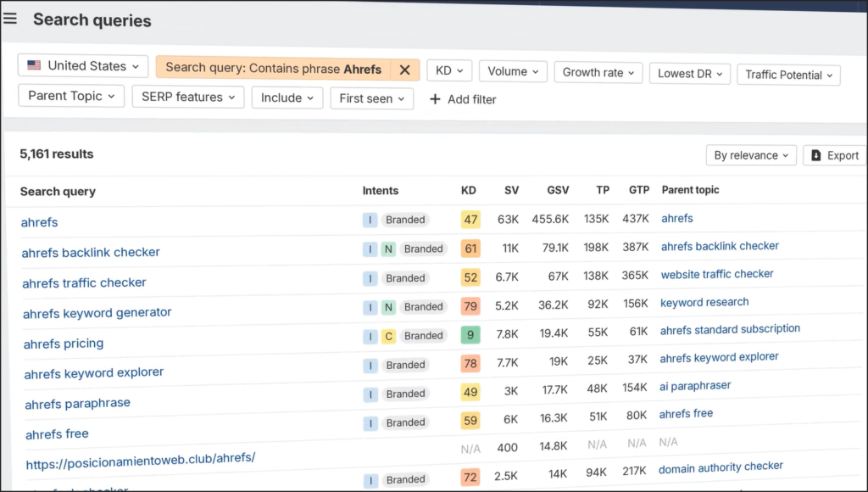Edit the Search query Contains phrase filter

tap(274, 68)
